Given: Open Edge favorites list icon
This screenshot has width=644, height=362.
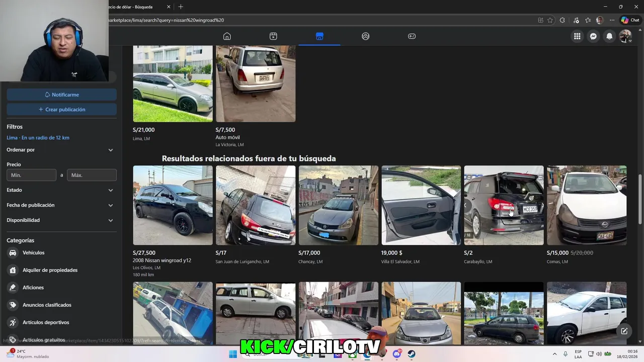Looking at the screenshot, I should 588,20.
